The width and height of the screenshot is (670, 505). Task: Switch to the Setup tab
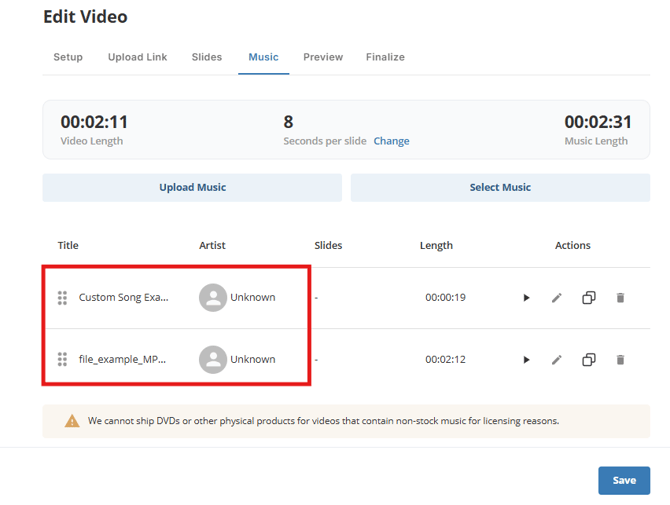[x=68, y=57]
